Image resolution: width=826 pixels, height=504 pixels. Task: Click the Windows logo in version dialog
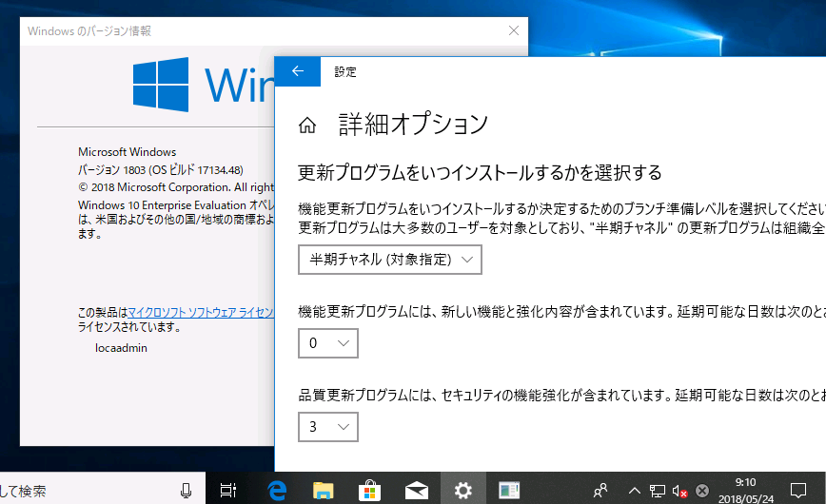(x=161, y=85)
